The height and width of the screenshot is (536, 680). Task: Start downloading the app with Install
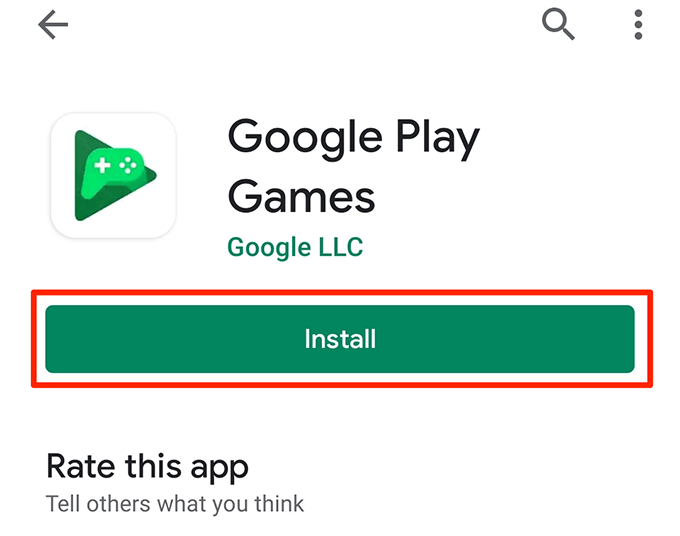[340, 339]
